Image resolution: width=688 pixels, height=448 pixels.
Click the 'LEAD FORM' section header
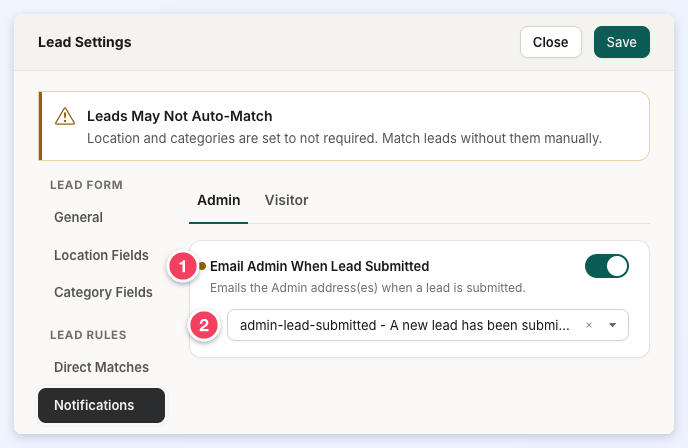point(86,185)
